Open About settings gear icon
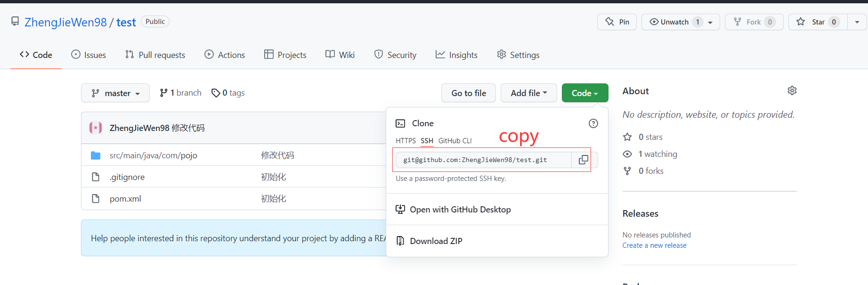 (x=792, y=90)
